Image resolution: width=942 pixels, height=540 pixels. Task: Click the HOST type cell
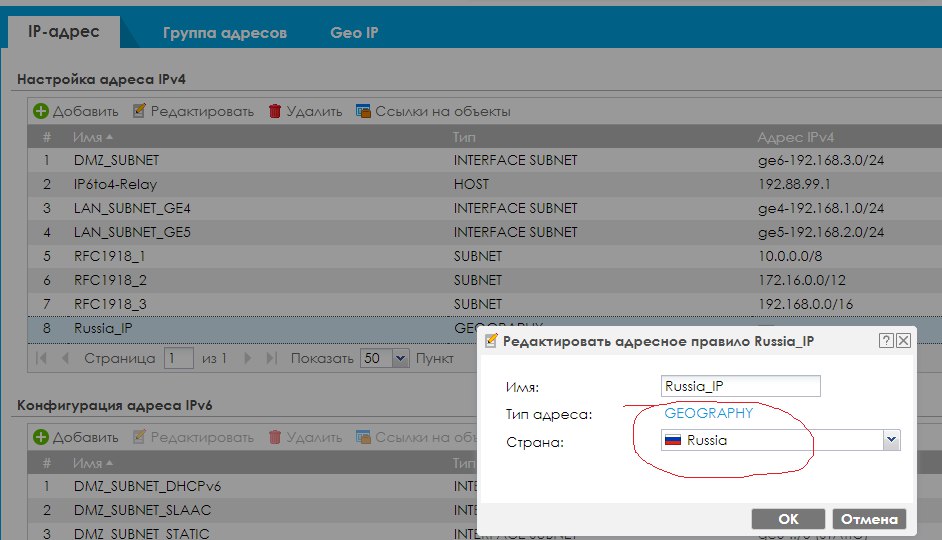coord(471,184)
